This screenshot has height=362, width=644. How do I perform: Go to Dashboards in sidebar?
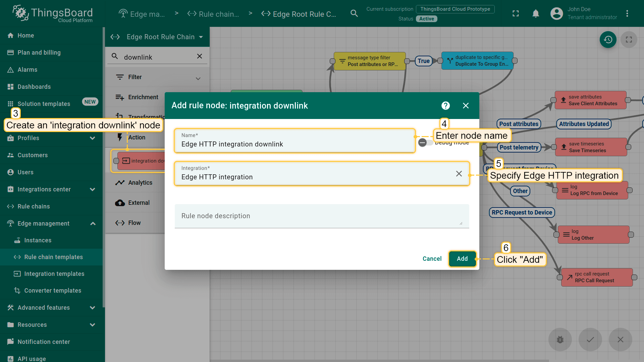pos(34,87)
